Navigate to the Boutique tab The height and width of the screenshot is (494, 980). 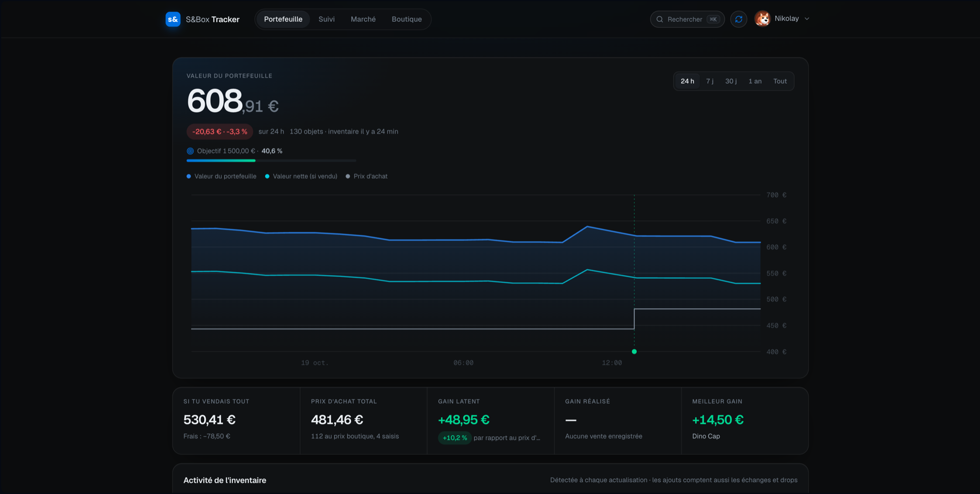pyautogui.click(x=407, y=19)
